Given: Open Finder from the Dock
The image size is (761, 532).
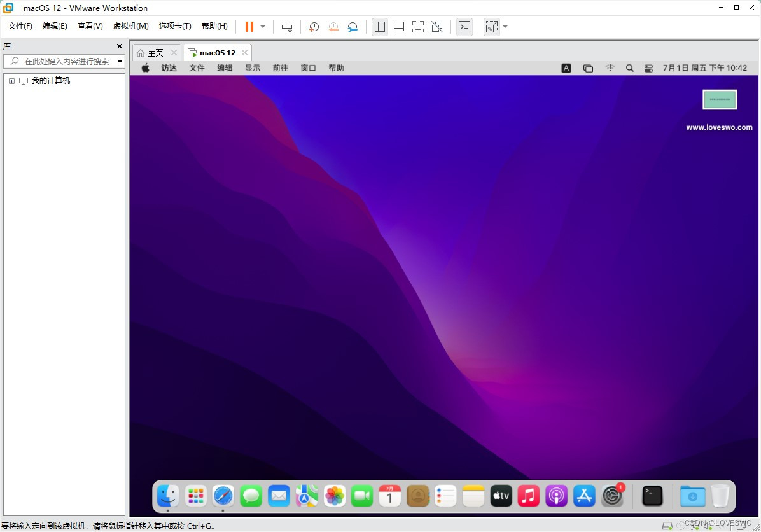Looking at the screenshot, I should click(168, 496).
